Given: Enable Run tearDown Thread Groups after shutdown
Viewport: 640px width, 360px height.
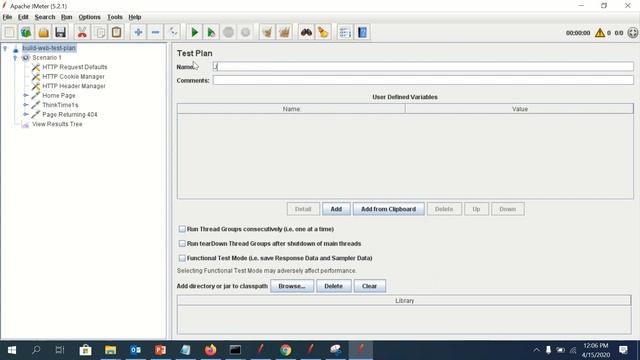Looking at the screenshot, I should (182, 243).
